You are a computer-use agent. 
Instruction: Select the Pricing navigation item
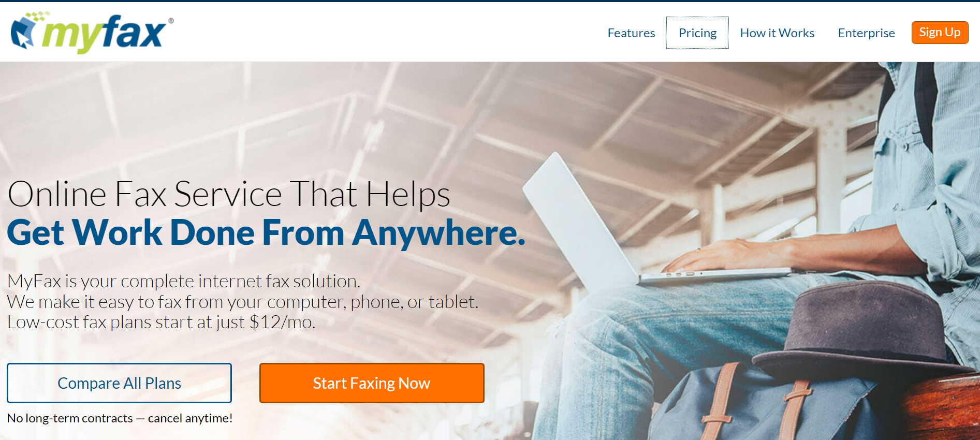point(697,33)
